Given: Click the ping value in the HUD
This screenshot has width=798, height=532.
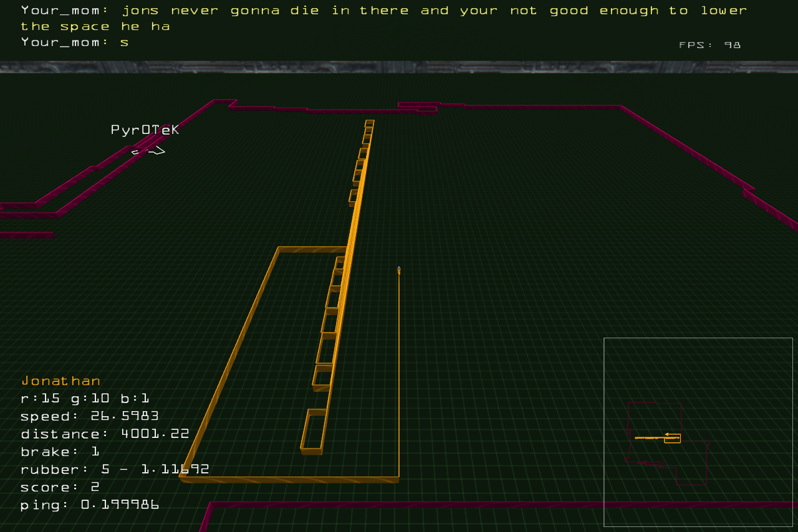Looking at the screenshot, I should (x=120, y=505).
